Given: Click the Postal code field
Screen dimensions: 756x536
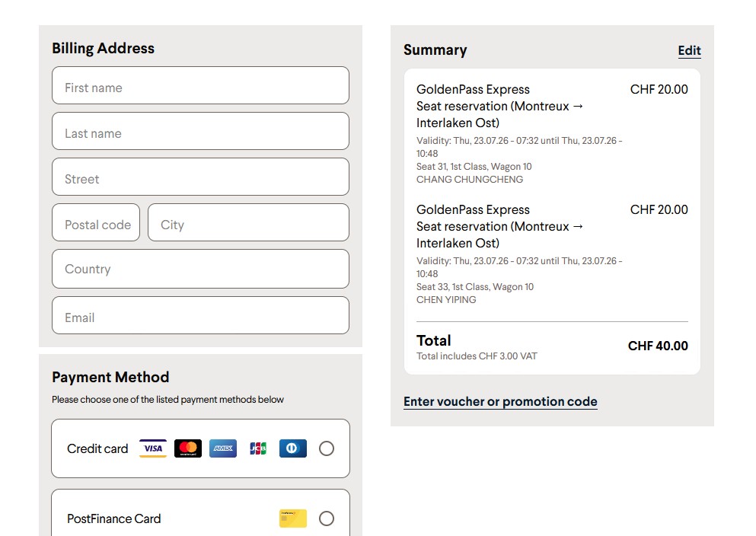Looking at the screenshot, I should [x=96, y=222].
